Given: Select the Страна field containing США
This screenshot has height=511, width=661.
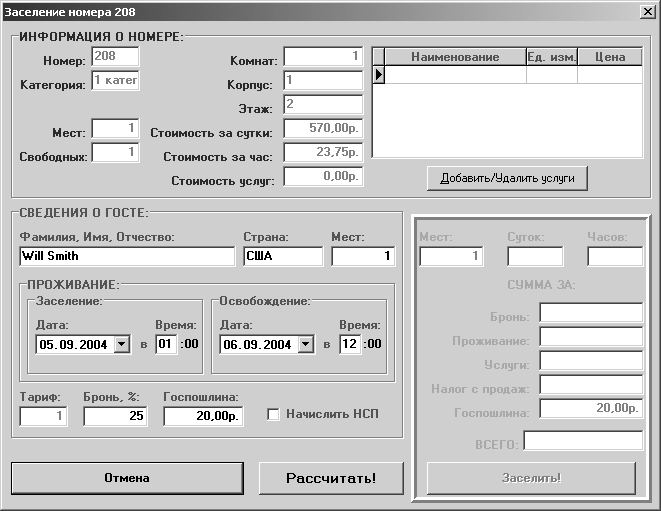Looking at the screenshot, I should [283, 256].
